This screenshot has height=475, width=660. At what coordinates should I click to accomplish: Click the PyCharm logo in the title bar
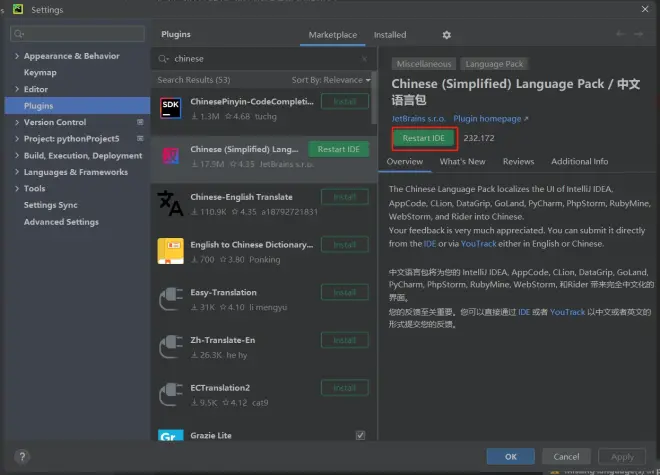point(18,9)
